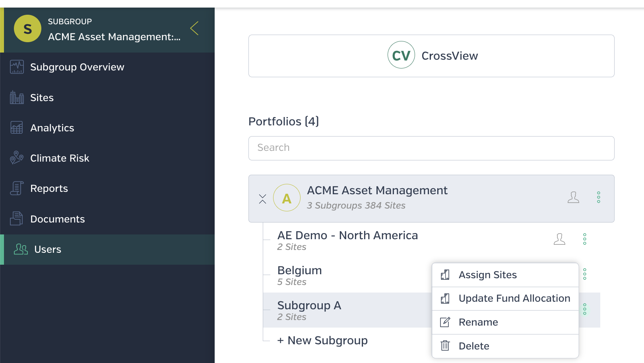Select Delete in the context menu
This screenshot has height=363, width=644.
point(505,346)
